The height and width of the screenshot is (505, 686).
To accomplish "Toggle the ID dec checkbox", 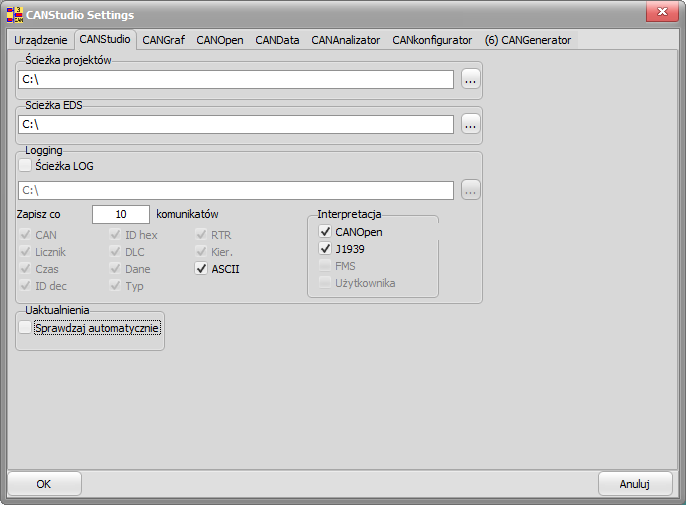I will [x=25, y=286].
